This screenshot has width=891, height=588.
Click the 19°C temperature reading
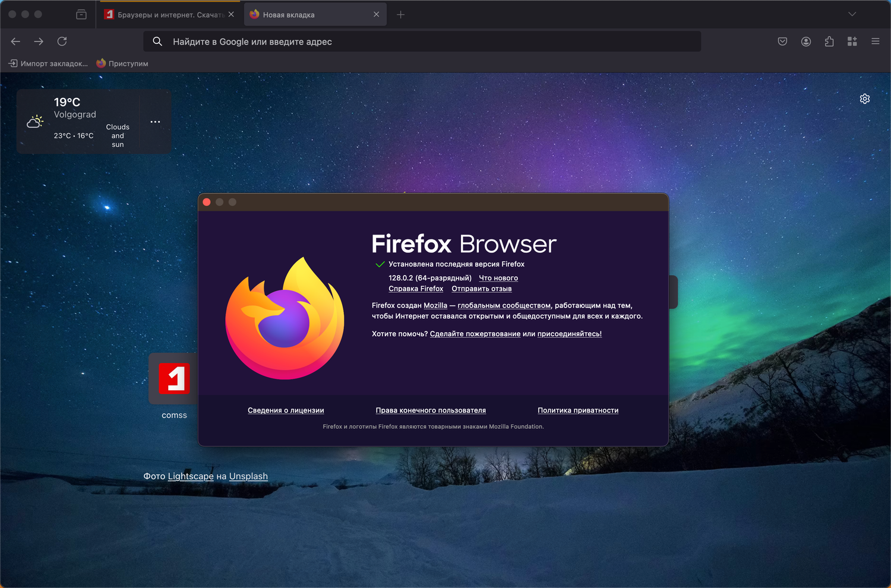pyautogui.click(x=67, y=102)
